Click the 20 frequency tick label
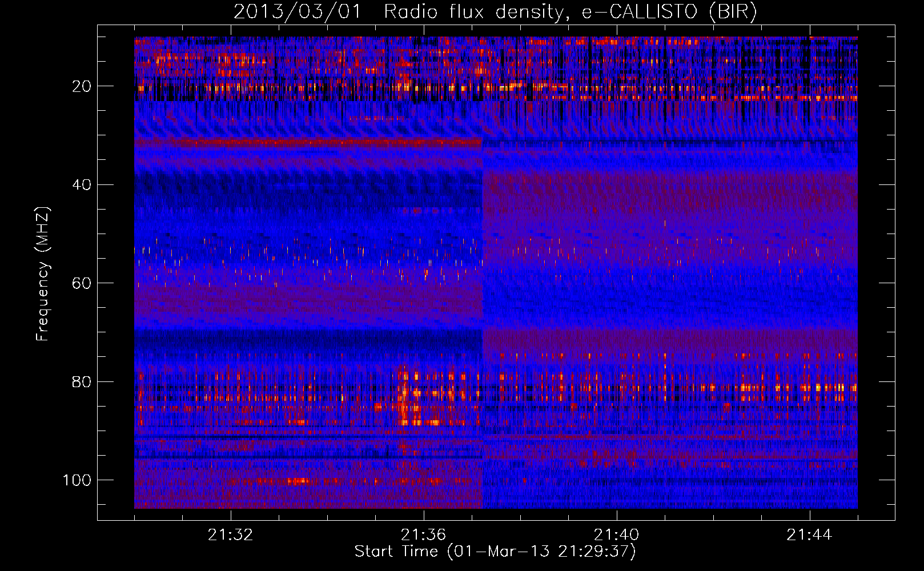 pyautogui.click(x=82, y=86)
